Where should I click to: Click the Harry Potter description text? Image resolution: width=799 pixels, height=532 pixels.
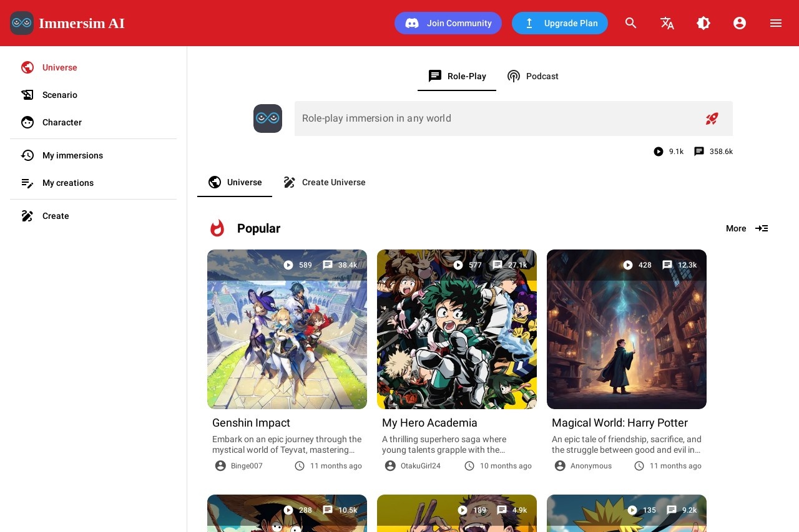pyautogui.click(x=627, y=445)
